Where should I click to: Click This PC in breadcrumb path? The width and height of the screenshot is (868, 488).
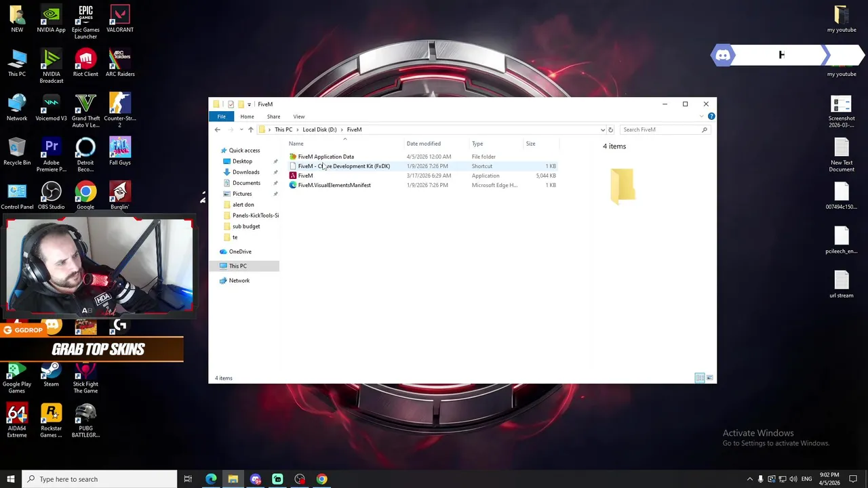point(283,129)
